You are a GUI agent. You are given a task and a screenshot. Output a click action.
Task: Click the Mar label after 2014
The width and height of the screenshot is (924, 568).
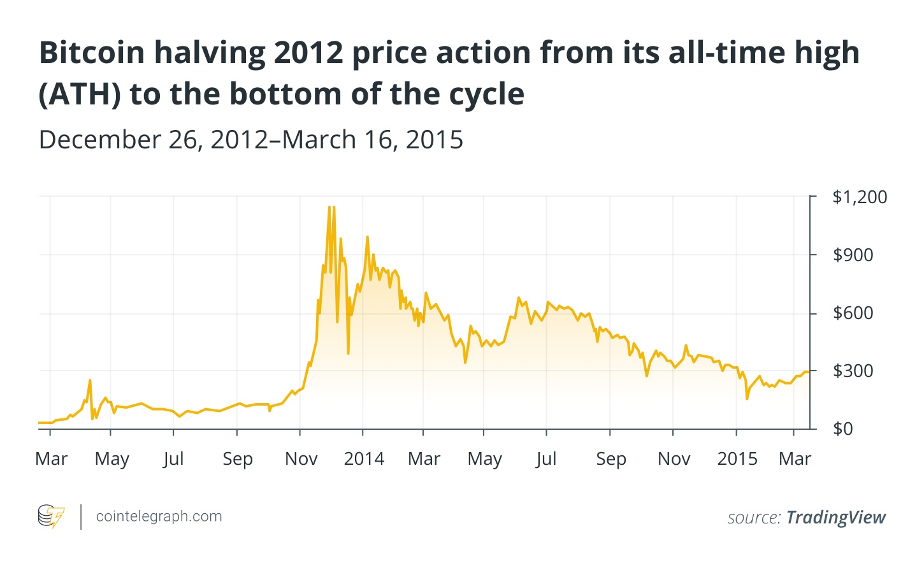tap(424, 459)
